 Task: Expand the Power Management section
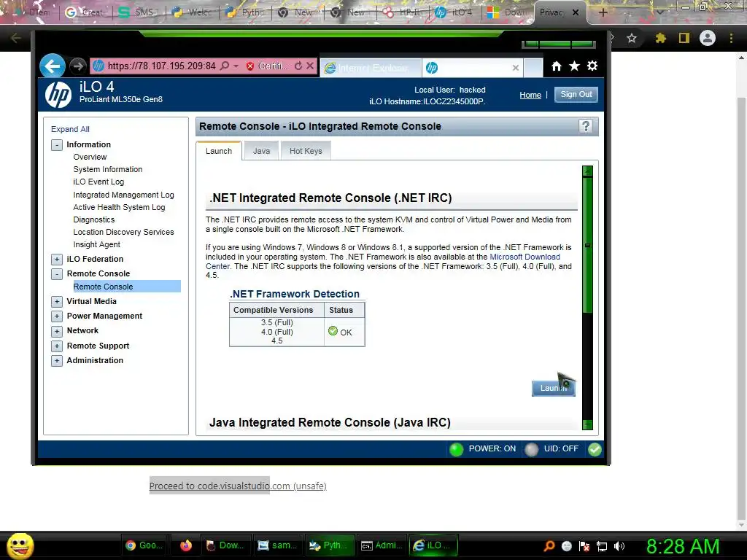(x=57, y=316)
